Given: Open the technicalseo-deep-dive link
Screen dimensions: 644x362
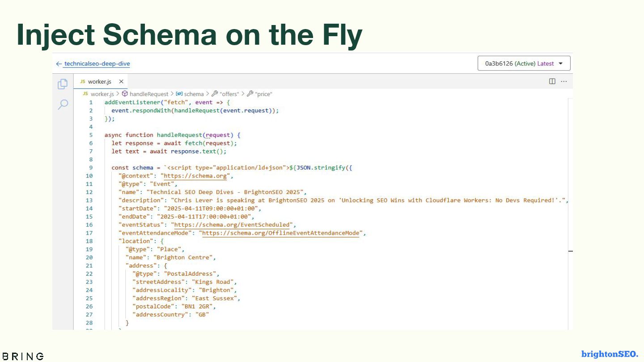Looking at the screenshot, I should [97, 64].
